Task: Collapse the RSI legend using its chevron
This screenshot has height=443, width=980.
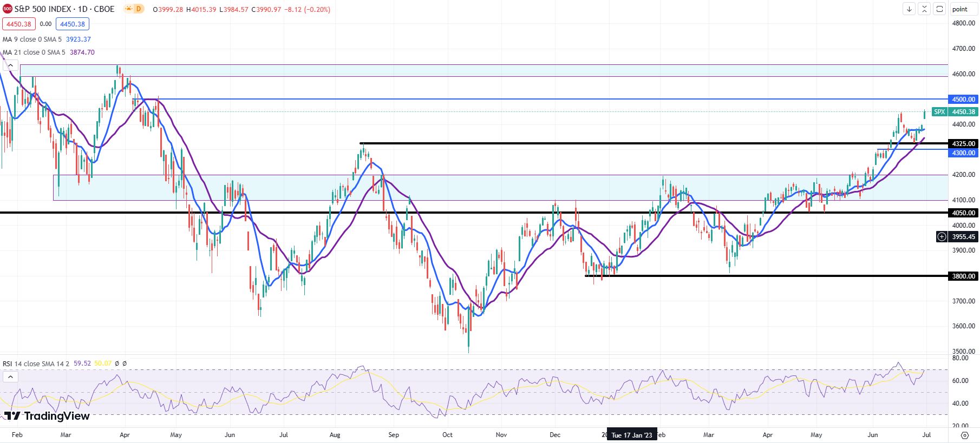Action: click(10, 376)
